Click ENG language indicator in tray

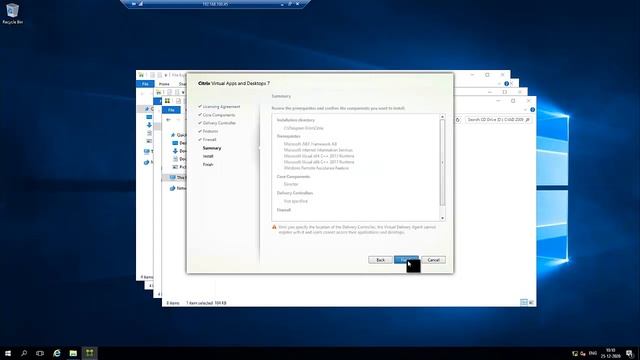point(593,353)
